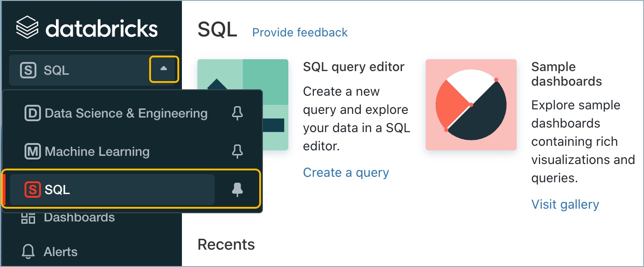Click the Provide feedback link
This screenshot has width=644, height=267.
pos(299,32)
